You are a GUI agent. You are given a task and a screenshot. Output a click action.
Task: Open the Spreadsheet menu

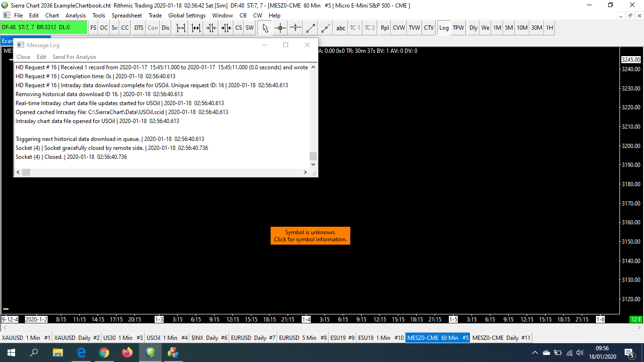click(x=126, y=16)
